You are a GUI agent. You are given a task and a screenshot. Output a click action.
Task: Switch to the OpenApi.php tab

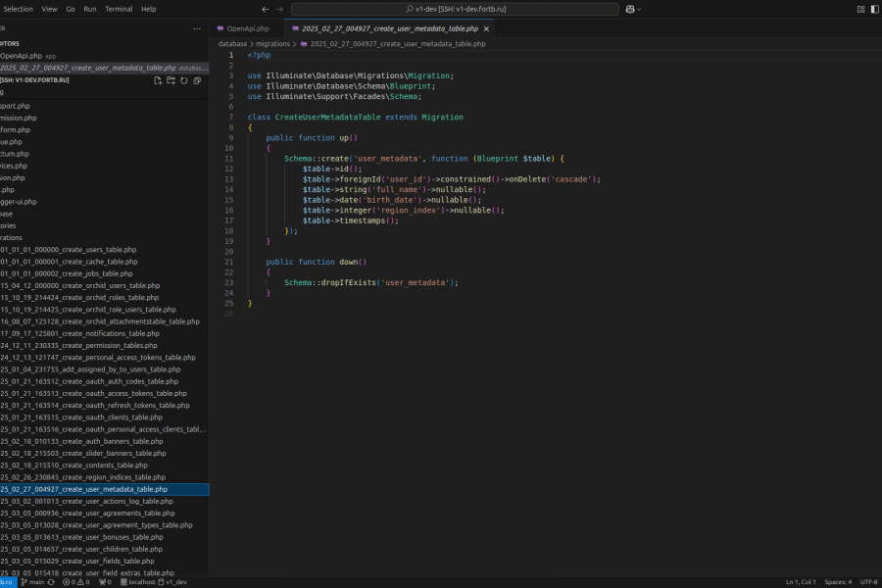pyautogui.click(x=247, y=28)
